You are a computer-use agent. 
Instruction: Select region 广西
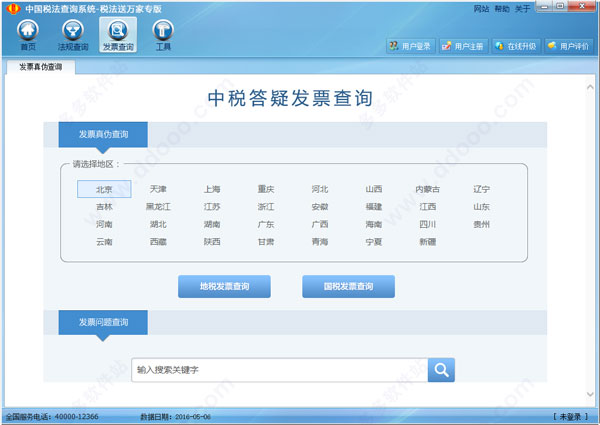click(320, 224)
